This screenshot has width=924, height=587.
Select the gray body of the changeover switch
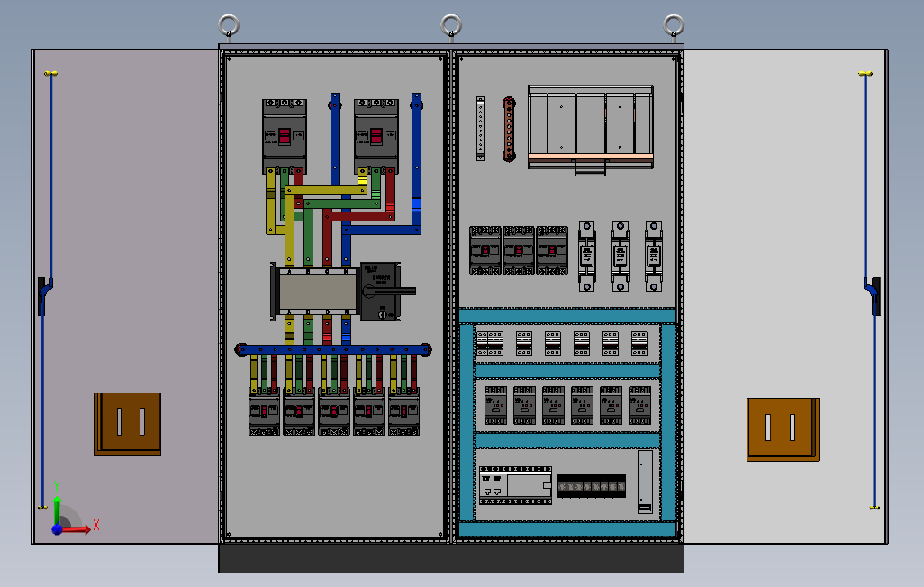pos(318,291)
